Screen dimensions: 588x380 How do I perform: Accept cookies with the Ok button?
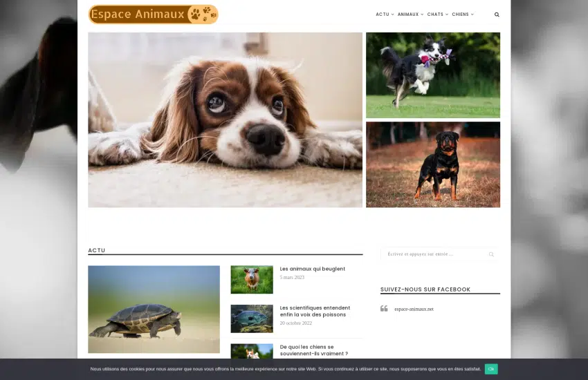click(x=490, y=369)
